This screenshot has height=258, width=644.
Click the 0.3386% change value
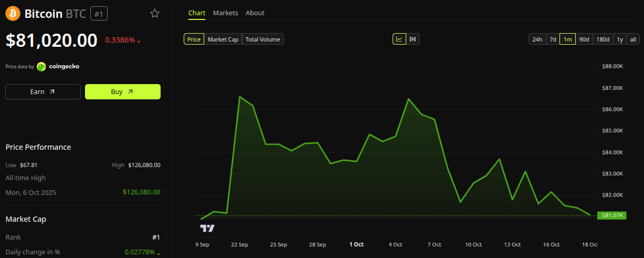click(x=120, y=40)
